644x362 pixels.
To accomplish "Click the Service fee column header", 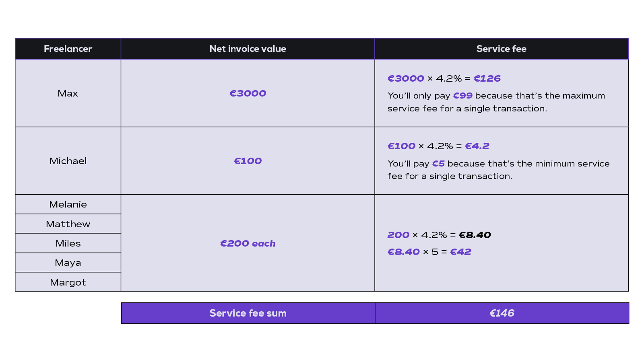I will click(502, 49).
